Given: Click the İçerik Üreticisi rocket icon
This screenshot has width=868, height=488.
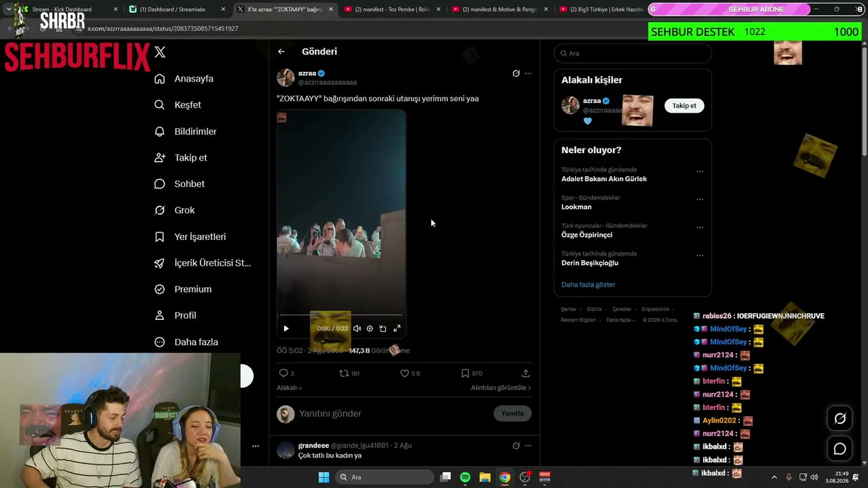Looking at the screenshot, I should (159, 263).
